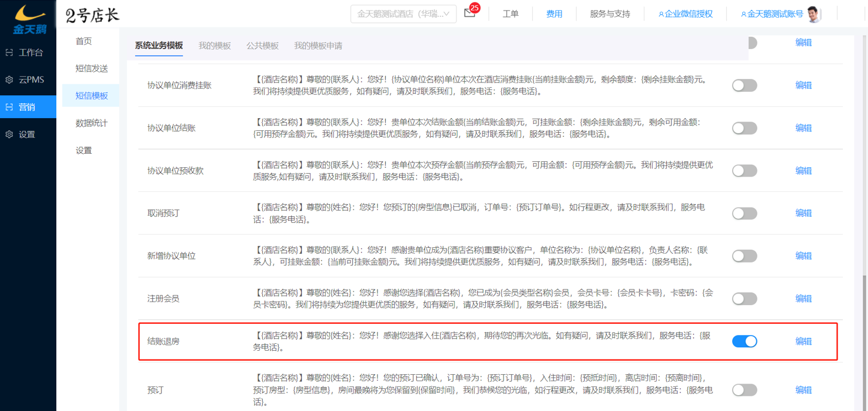Click the 云PMS gear icon

click(9, 80)
